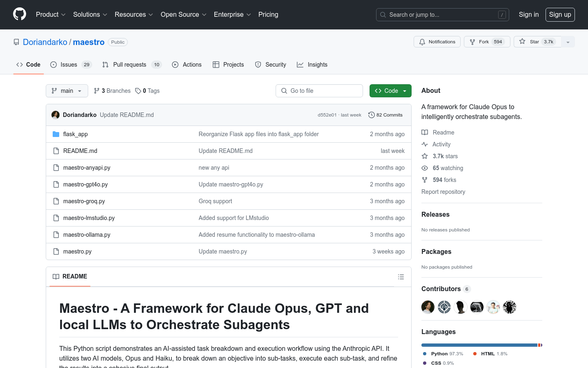Open the Resources dropdown
This screenshot has width=588, height=368.
point(134,15)
